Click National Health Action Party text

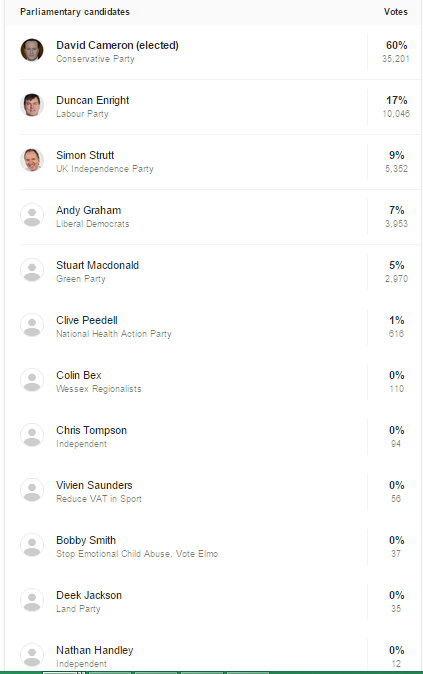tap(114, 334)
